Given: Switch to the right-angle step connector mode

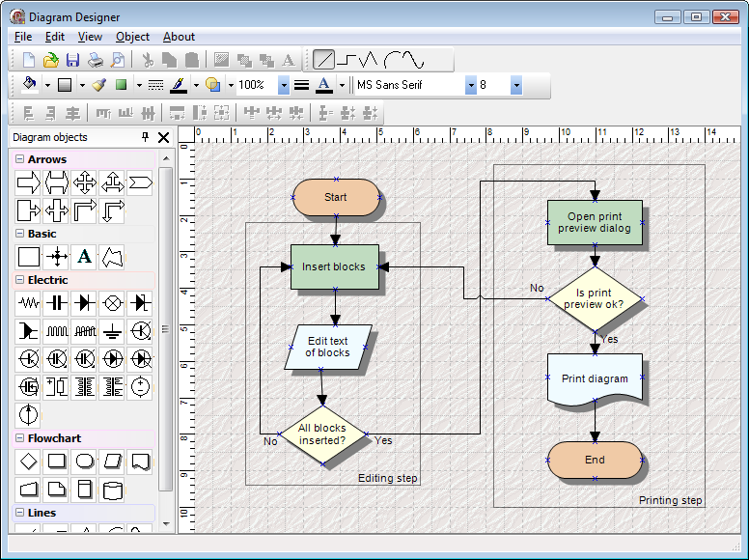Looking at the screenshot, I should (x=347, y=60).
